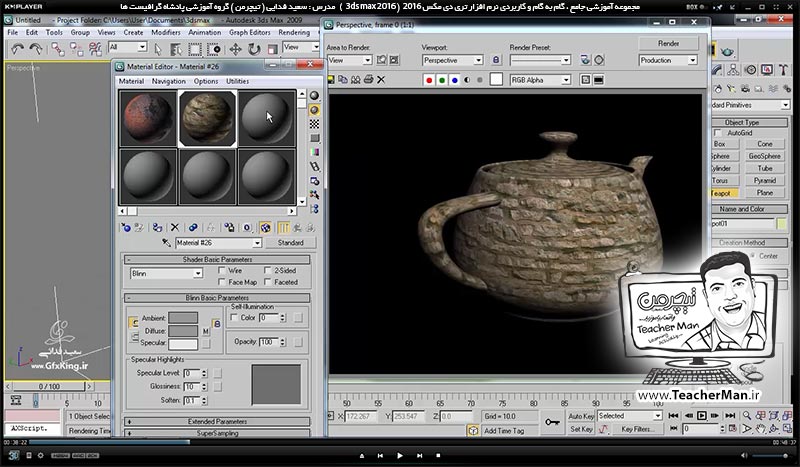Enable Self-Illumination Color checkbox
800x467 pixels.
click(234, 317)
